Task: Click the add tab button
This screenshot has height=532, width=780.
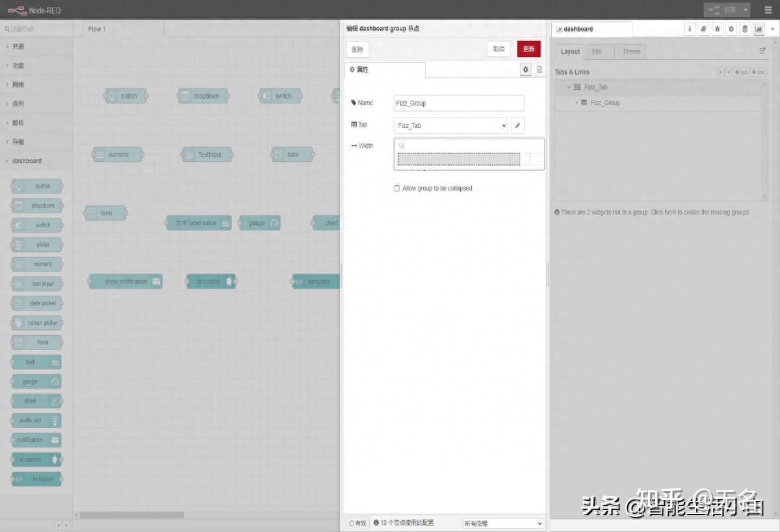Action: pos(741,72)
